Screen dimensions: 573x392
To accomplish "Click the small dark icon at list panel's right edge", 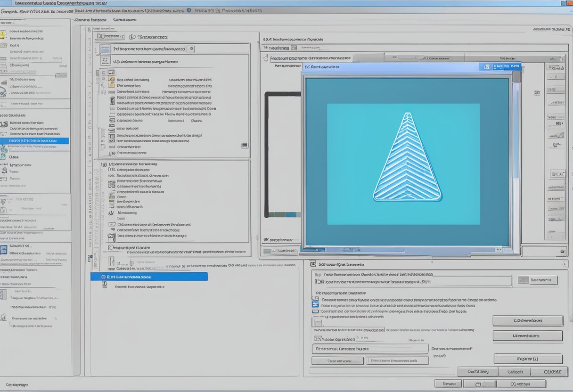I will (x=245, y=145).
